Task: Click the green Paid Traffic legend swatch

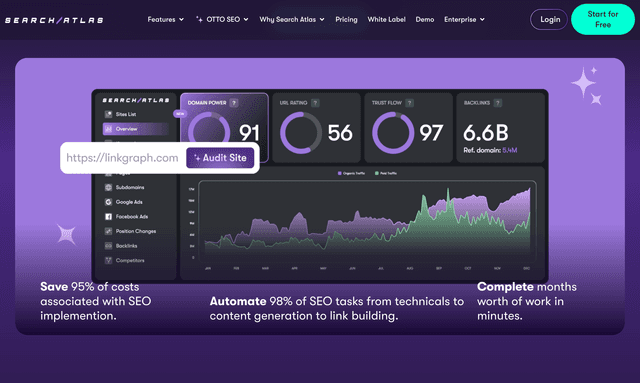Action: [376, 173]
